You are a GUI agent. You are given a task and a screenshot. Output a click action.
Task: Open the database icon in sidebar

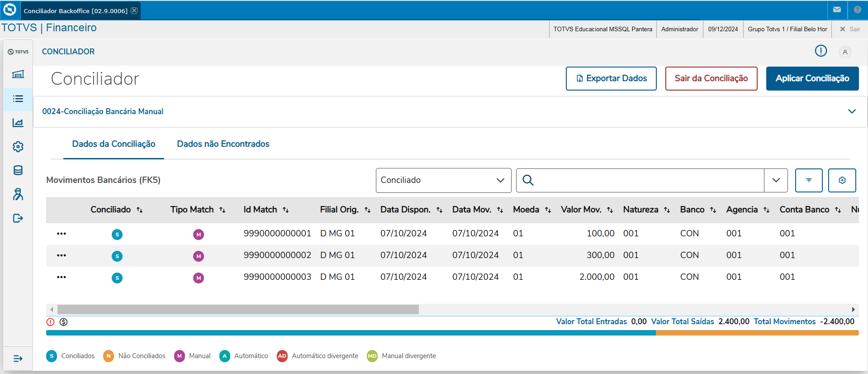(18, 170)
